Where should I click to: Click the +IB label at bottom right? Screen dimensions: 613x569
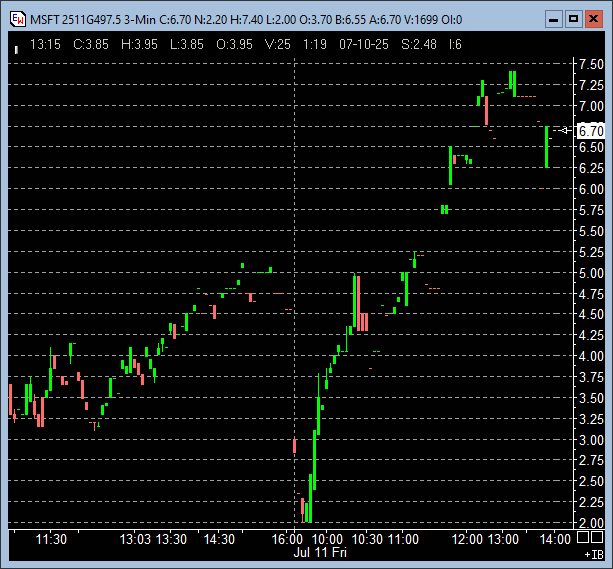coord(594,555)
